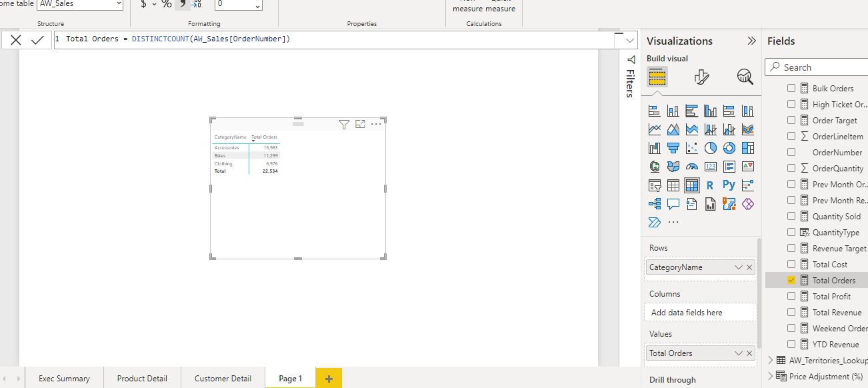Viewport: 868px width, 388px height.
Task: Select the stacked area chart visual
Action: click(692, 129)
